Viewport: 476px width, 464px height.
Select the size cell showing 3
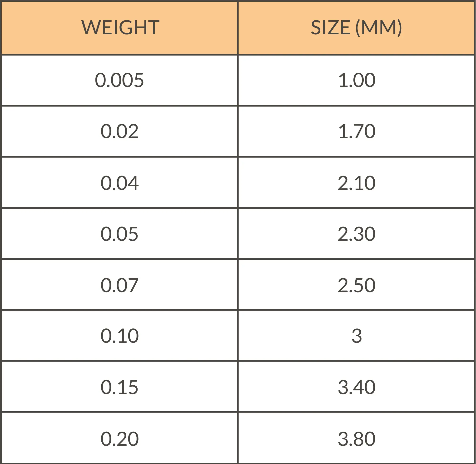tap(356, 336)
